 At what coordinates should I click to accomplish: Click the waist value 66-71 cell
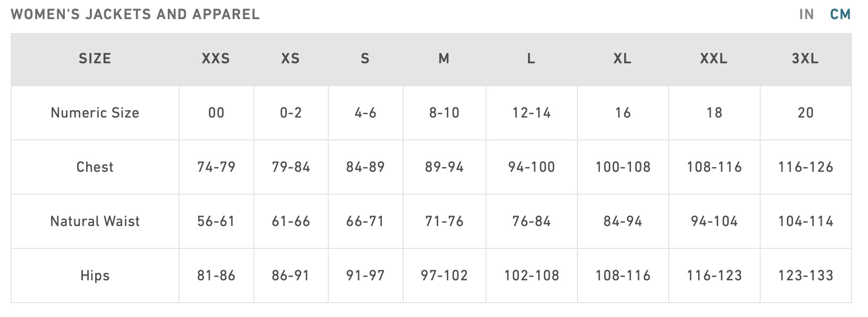pyautogui.click(x=365, y=221)
